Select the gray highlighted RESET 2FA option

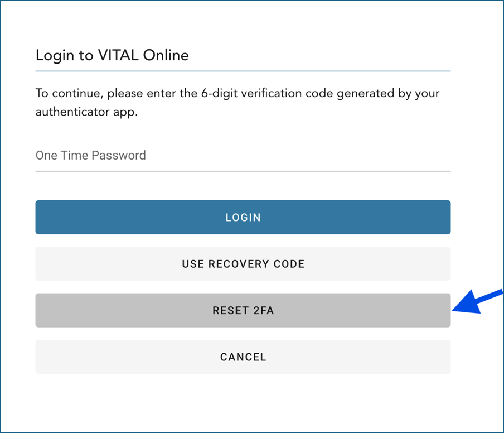[x=243, y=310]
